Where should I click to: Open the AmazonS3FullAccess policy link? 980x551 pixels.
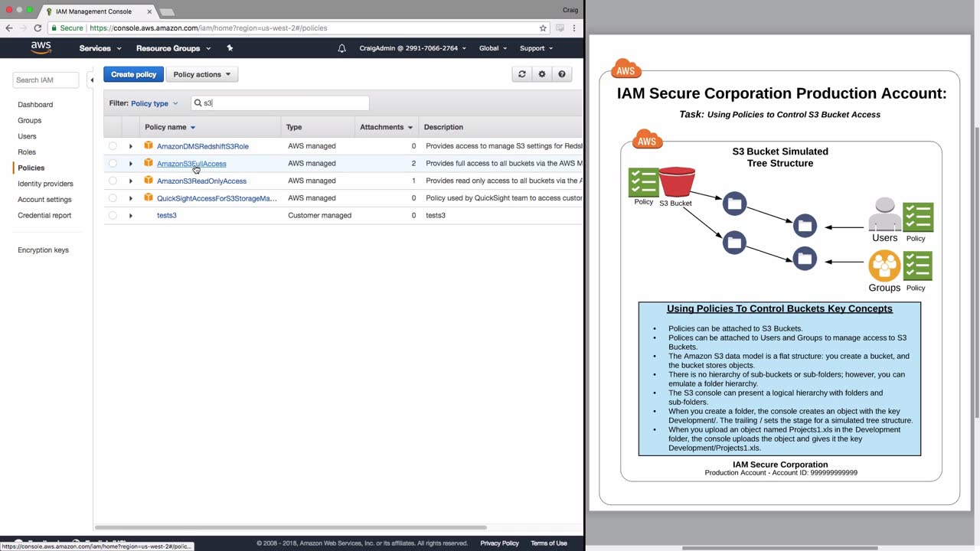(x=191, y=164)
